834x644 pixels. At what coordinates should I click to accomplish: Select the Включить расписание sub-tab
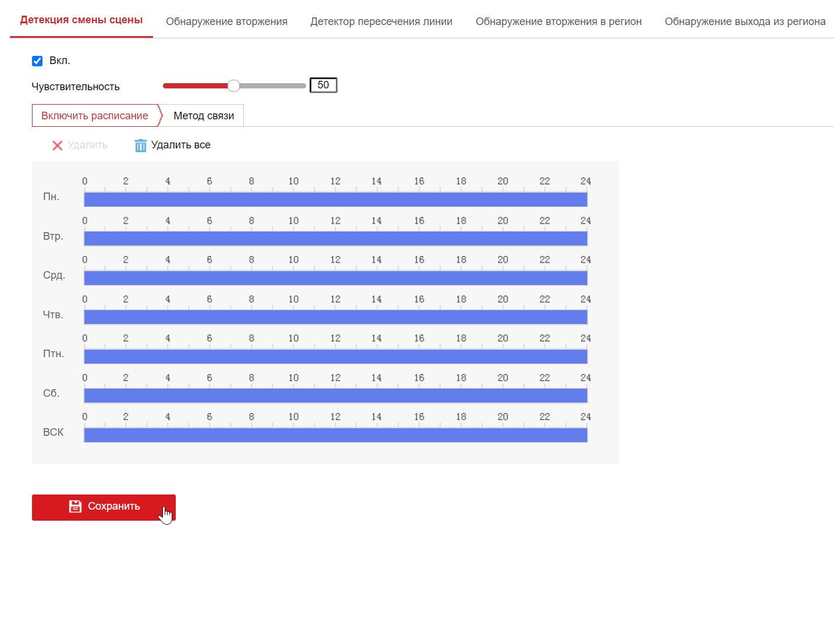95,116
